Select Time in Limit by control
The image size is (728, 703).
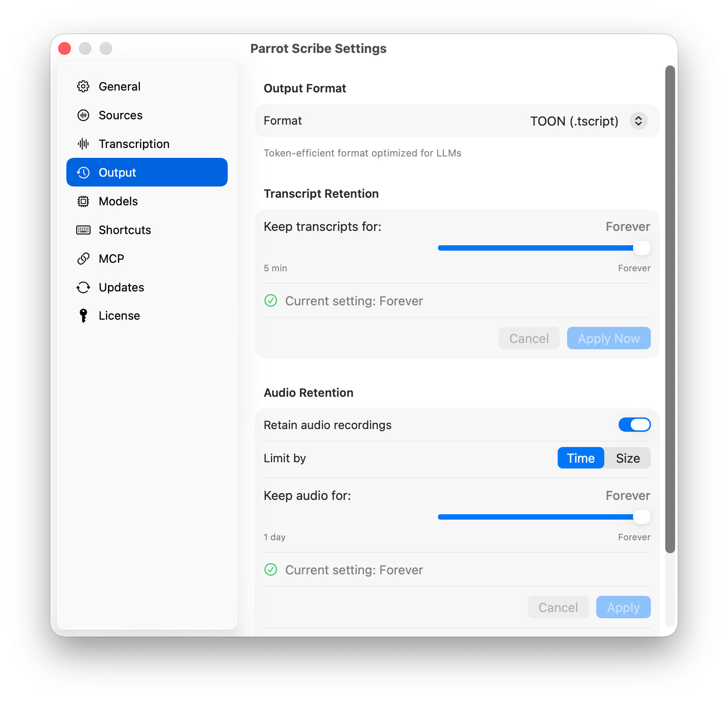581,458
